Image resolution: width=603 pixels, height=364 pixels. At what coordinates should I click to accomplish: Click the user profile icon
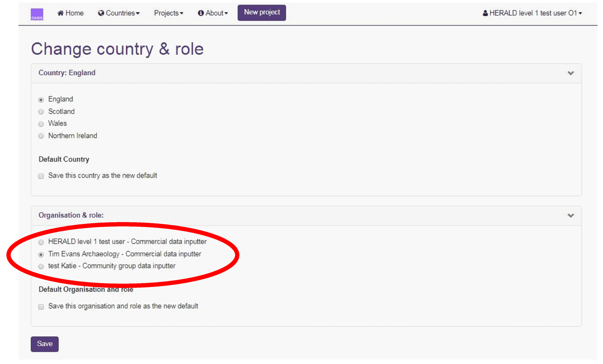[485, 13]
